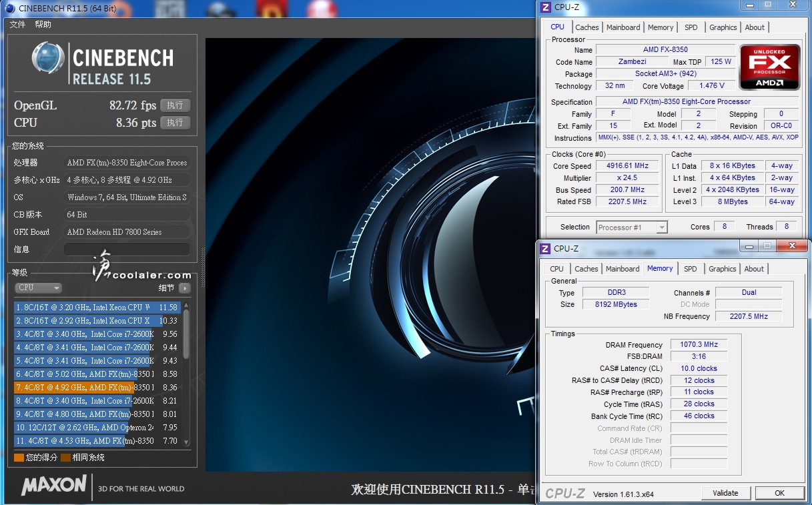This screenshot has height=505, width=812.
Task: Open the 文件 menu in CINEBENCH
Action: [17, 25]
